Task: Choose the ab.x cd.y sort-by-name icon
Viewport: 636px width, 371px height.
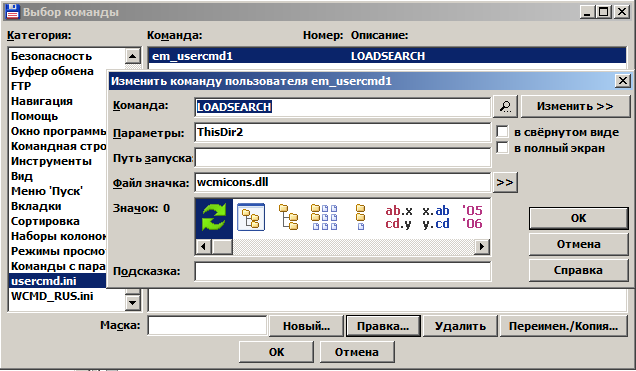Action: coord(399,217)
